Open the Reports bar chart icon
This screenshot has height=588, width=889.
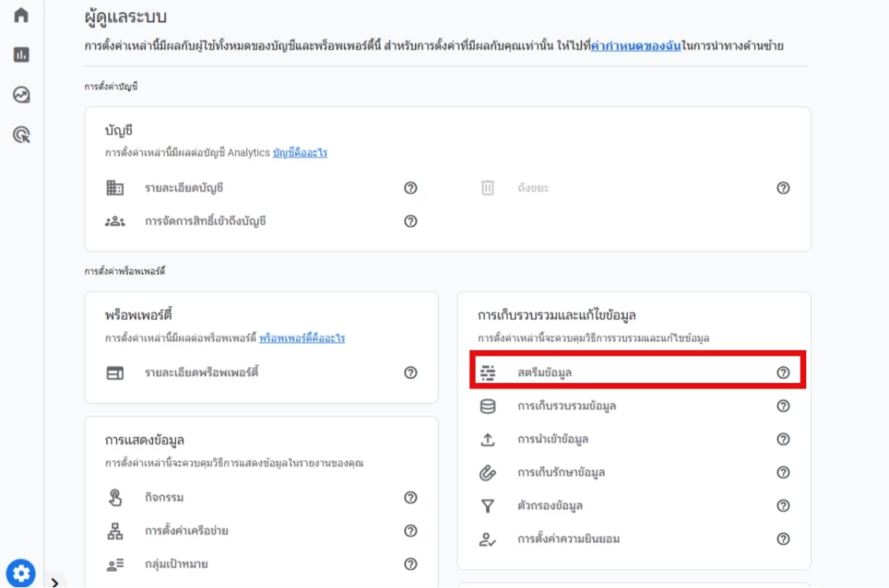click(x=21, y=54)
